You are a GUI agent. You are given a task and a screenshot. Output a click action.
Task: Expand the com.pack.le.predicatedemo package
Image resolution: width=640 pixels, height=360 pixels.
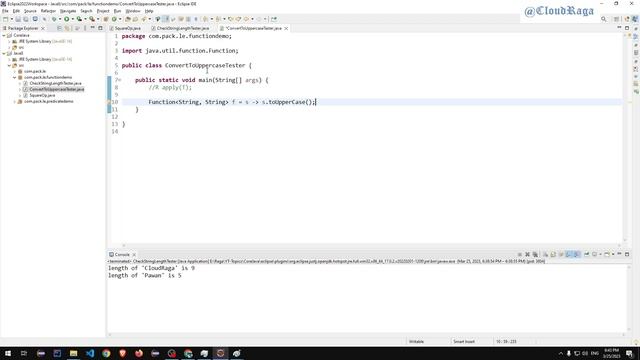pyautogui.click(x=15, y=101)
